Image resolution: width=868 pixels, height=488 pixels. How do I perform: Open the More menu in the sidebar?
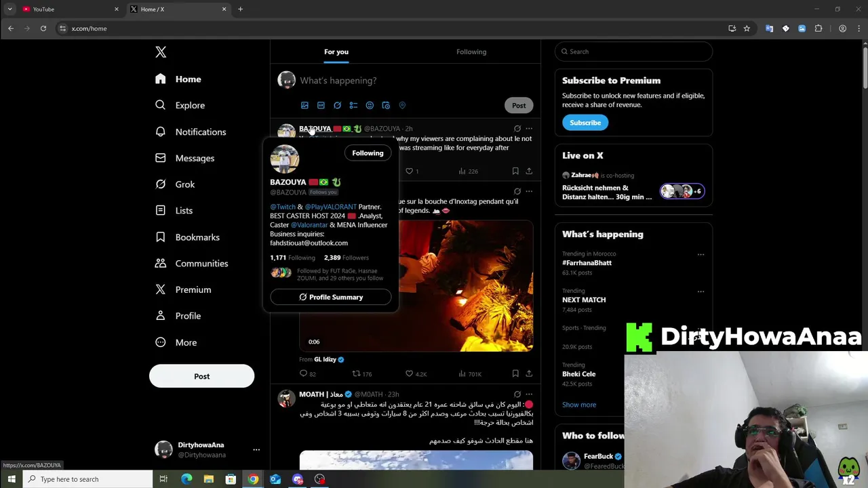[176, 342]
